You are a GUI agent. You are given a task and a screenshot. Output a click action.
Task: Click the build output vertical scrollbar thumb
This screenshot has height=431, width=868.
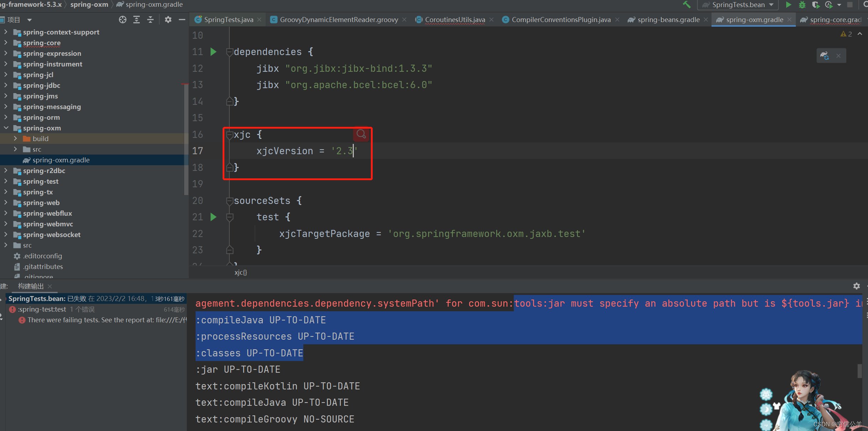click(x=859, y=371)
